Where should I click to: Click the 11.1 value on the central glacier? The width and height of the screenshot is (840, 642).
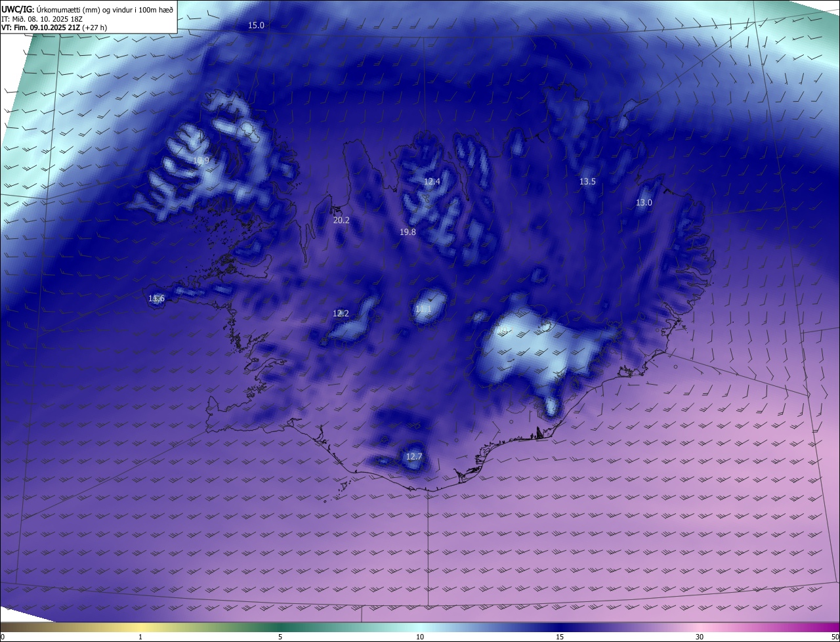423,309
